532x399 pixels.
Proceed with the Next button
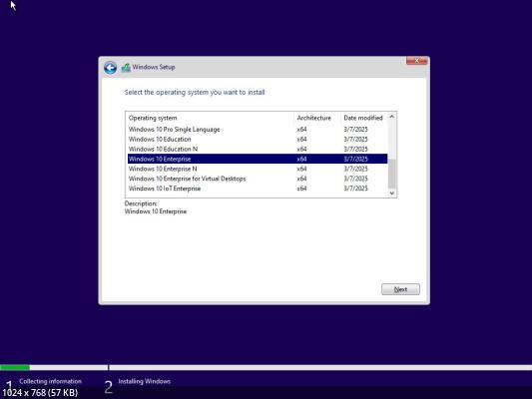coord(400,289)
